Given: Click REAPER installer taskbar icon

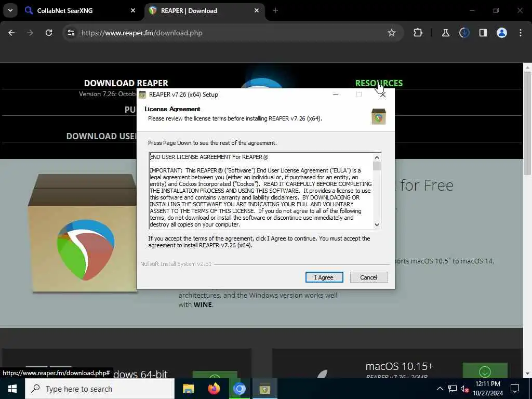Looking at the screenshot, I should click(x=264, y=389).
